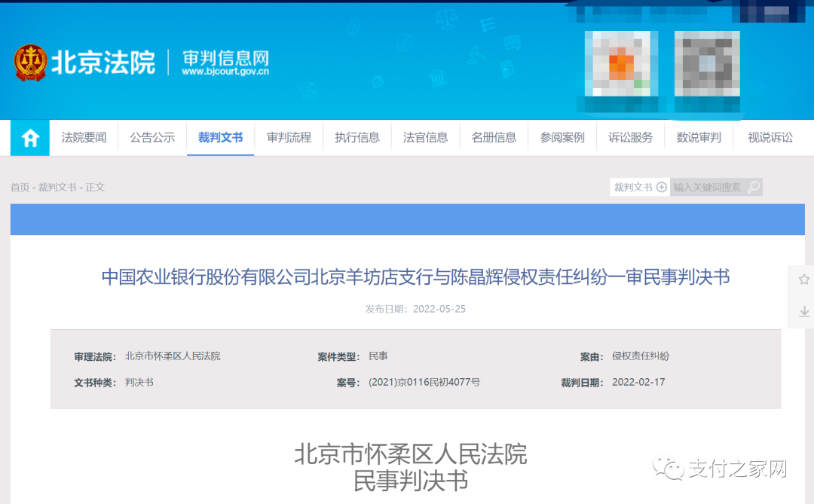This screenshot has width=814, height=504.
Task: Click the blurred gray QR thumbnail
Action: (x=707, y=64)
